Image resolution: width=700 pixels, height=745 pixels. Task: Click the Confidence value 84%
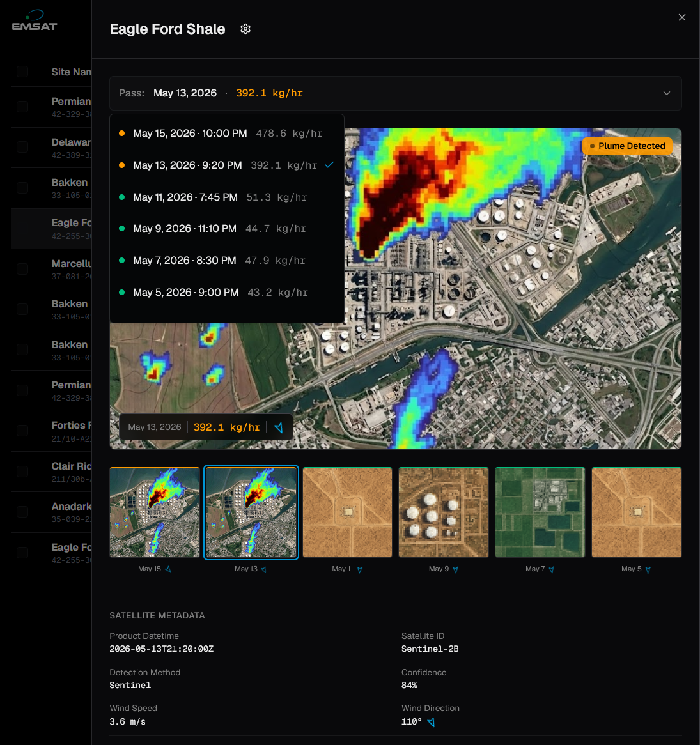[x=409, y=685]
